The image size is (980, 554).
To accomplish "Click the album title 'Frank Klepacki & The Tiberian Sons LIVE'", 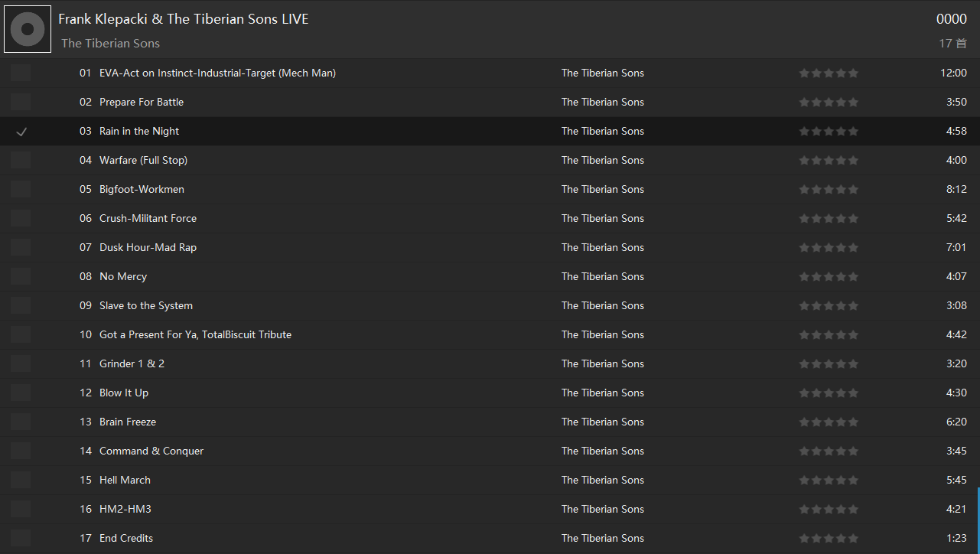I will pyautogui.click(x=184, y=19).
